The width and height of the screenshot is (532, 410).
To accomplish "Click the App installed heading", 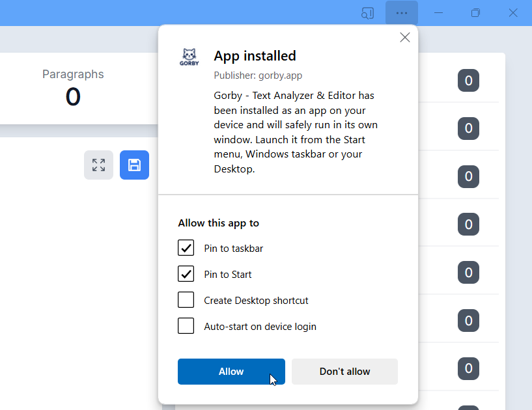I will click(255, 56).
